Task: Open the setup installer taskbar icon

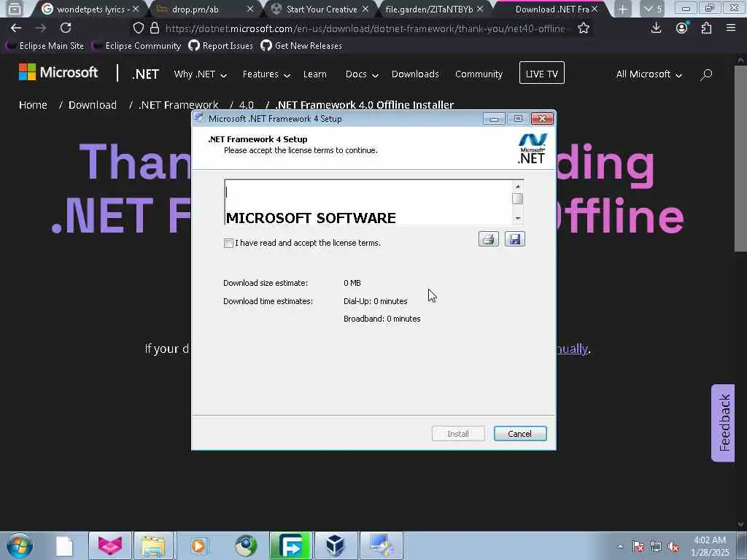Action: pos(381,545)
